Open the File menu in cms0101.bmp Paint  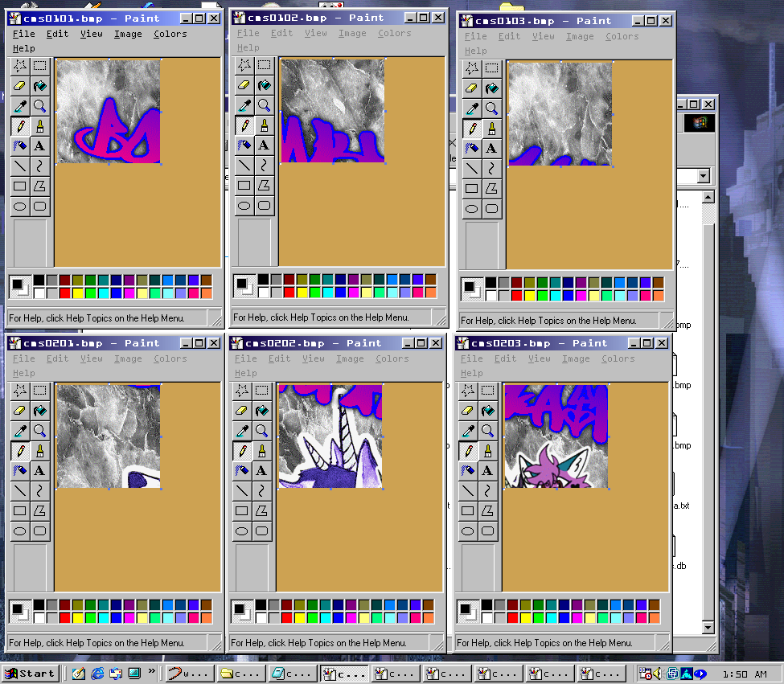(23, 34)
